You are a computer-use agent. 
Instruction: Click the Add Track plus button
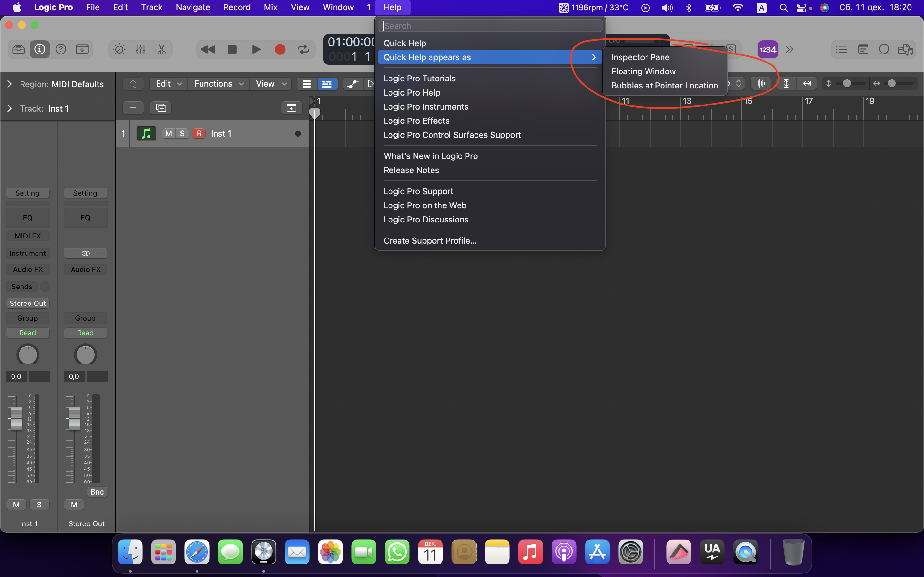[x=133, y=108]
